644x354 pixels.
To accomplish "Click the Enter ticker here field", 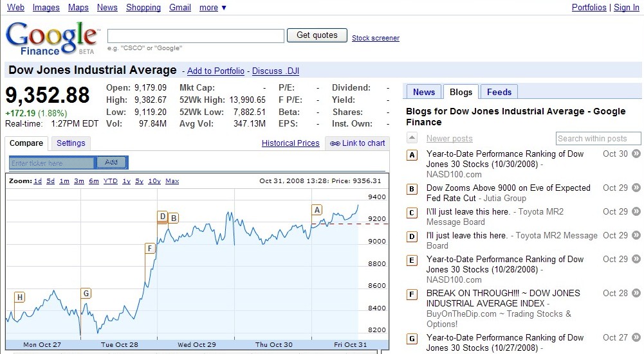I will (x=52, y=163).
